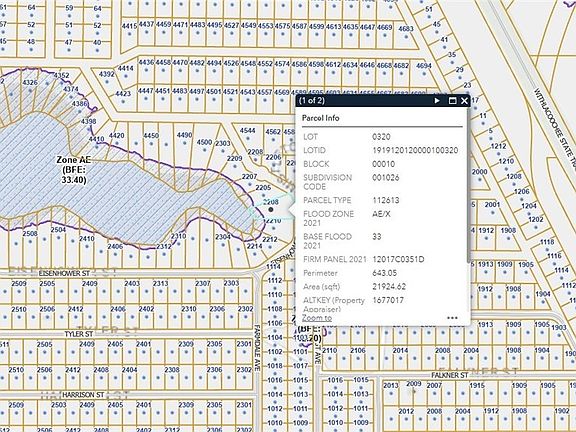The width and height of the screenshot is (576, 432).
Task: Click the '(1 of 2)' feature counter
Action: [312, 100]
